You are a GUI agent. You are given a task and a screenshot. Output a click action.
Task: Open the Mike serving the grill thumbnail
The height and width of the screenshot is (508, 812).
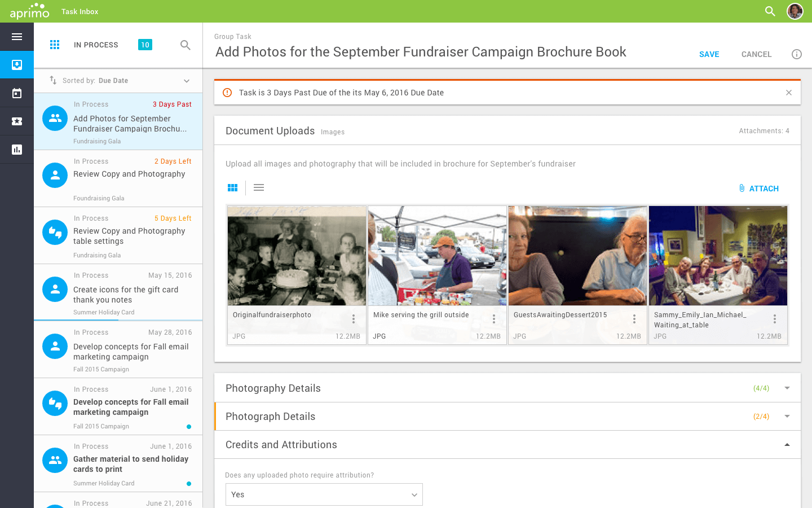[x=437, y=256]
